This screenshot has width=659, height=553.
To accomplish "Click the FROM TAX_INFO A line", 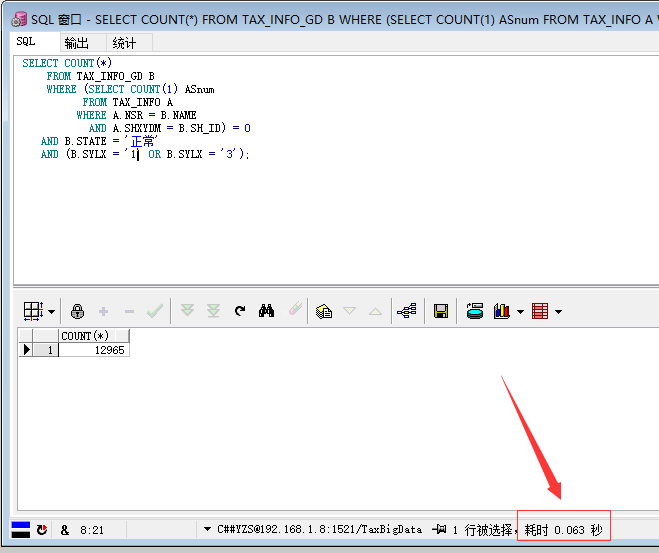I will pyautogui.click(x=128, y=102).
